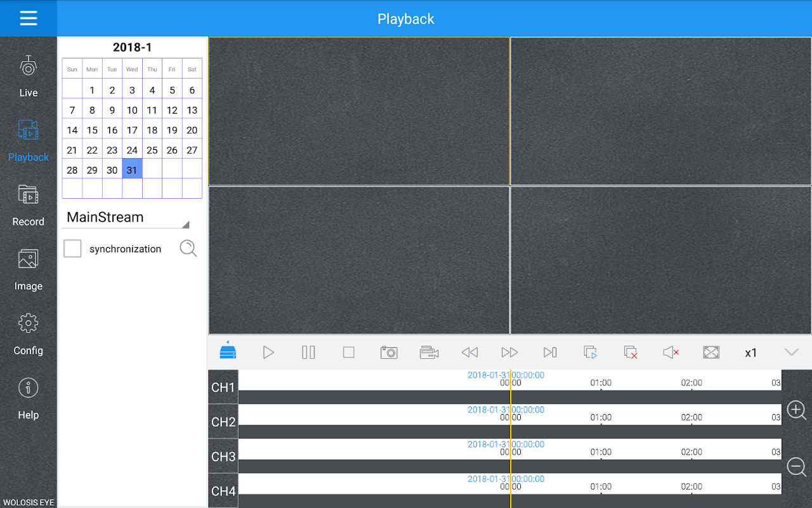Open the Record section
This screenshot has height=508, width=812.
29,205
